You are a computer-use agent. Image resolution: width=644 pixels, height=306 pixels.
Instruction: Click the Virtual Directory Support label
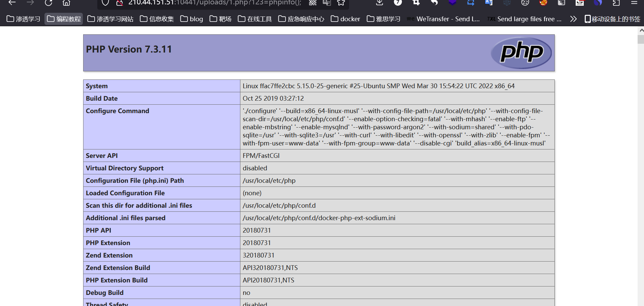point(125,168)
